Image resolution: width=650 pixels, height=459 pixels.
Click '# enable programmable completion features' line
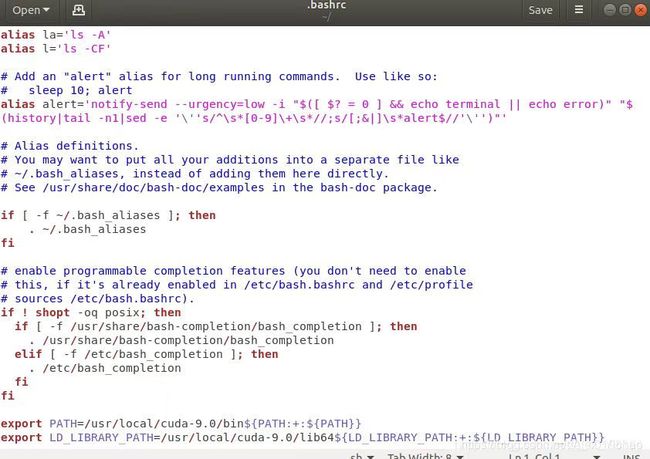(x=233, y=271)
